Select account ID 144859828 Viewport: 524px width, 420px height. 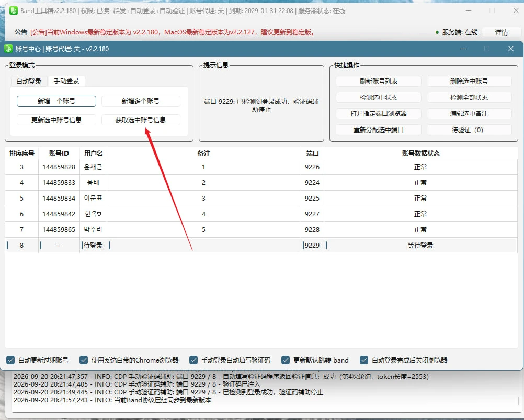coord(59,167)
